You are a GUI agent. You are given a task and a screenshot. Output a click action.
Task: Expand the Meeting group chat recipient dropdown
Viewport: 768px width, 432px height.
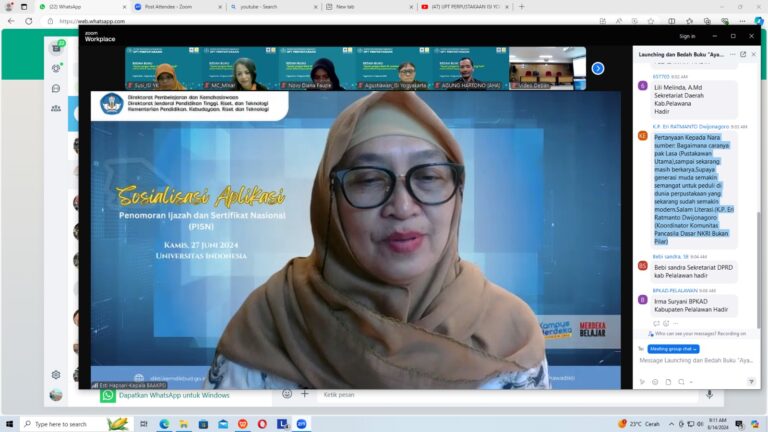click(666, 349)
